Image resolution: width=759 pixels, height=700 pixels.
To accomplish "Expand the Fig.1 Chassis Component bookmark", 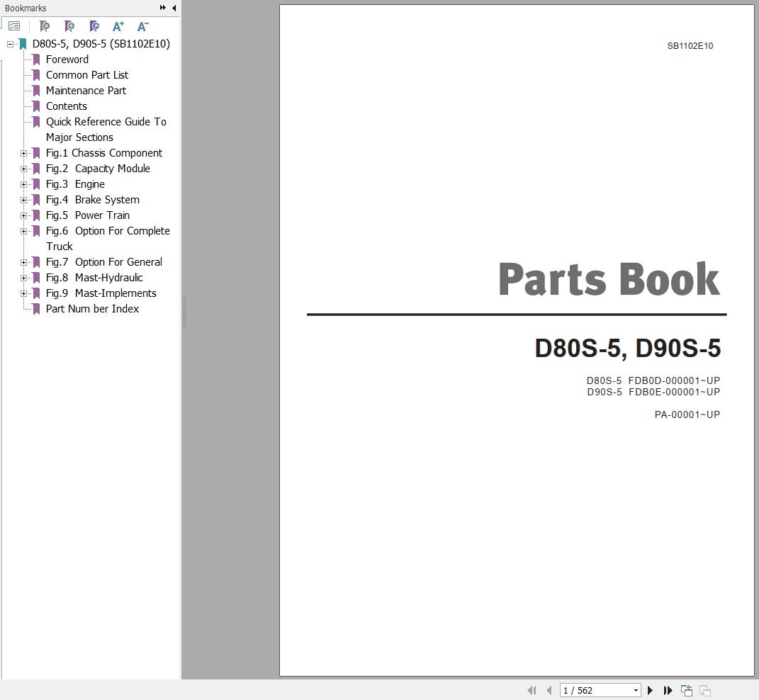I will [x=23, y=154].
